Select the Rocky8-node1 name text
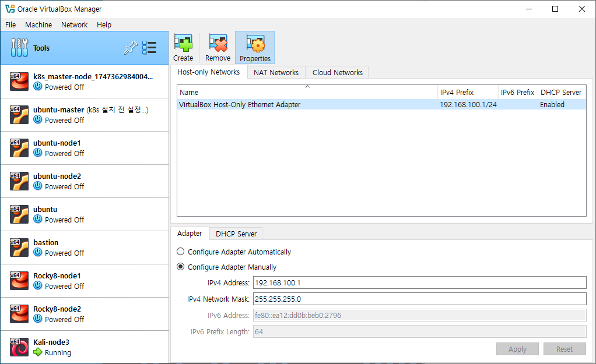 click(x=57, y=276)
